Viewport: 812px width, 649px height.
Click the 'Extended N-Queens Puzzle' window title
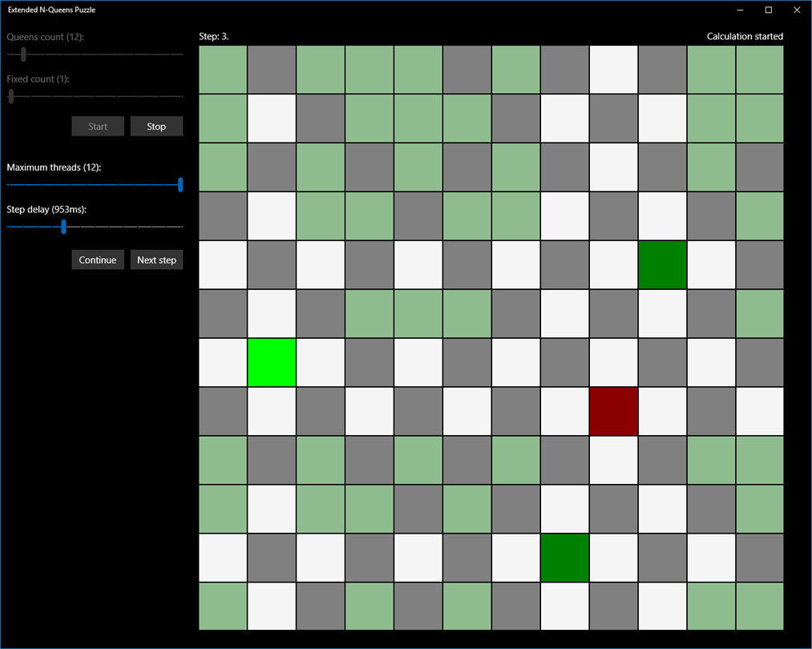pyautogui.click(x=52, y=10)
